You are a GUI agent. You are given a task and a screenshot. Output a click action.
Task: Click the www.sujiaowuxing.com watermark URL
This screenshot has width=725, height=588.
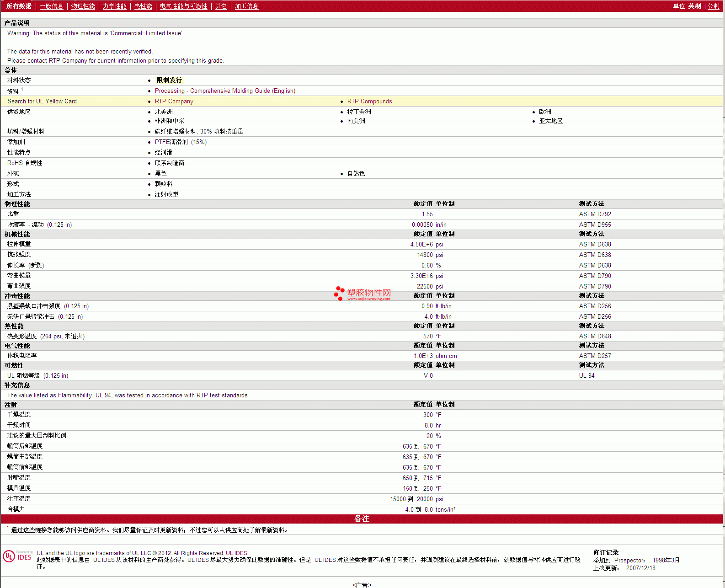[368, 299]
